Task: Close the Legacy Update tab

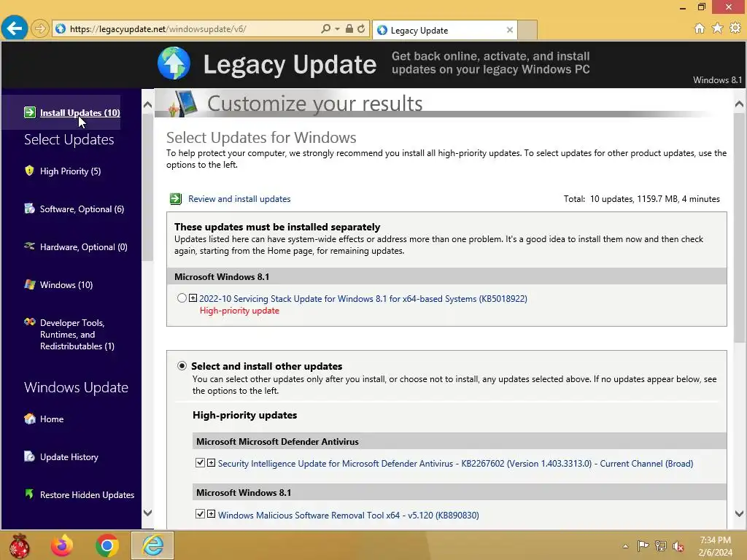Action: click(x=510, y=30)
